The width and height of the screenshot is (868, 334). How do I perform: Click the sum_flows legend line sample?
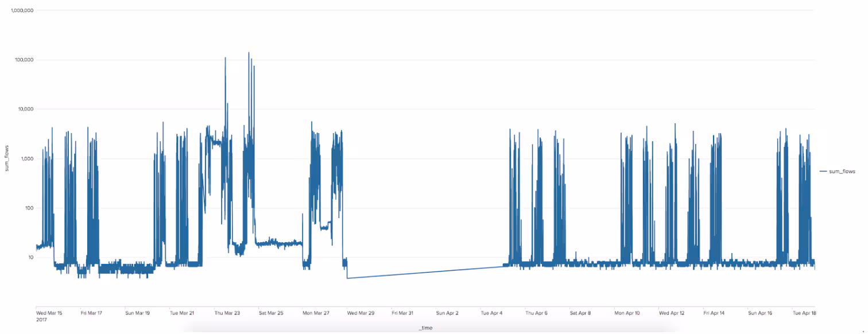point(824,171)
